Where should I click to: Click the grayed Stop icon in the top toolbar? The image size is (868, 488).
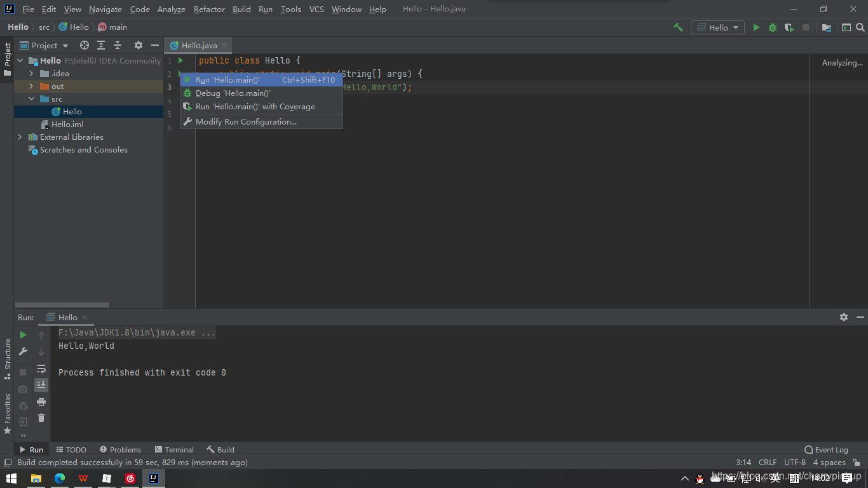pos(806,27)
